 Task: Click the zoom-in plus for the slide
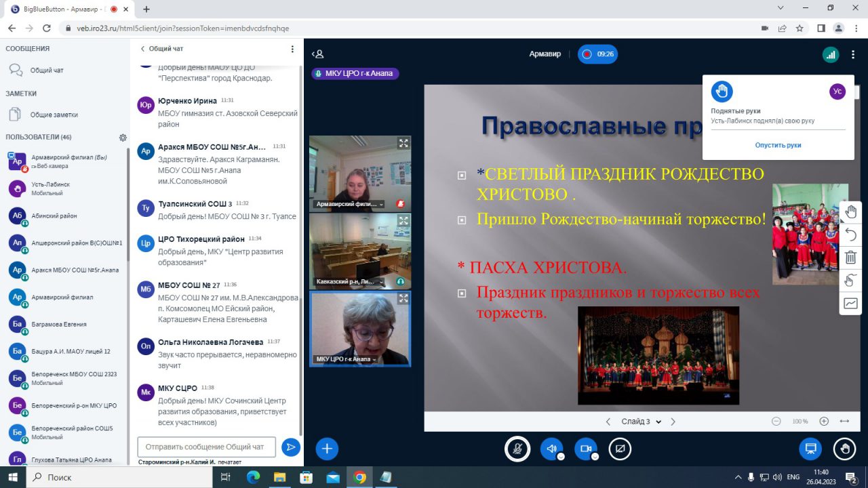click(824, 421)
